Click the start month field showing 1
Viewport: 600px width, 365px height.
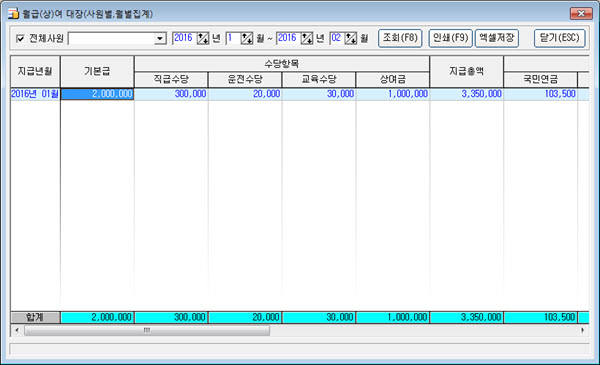point(233,38)
